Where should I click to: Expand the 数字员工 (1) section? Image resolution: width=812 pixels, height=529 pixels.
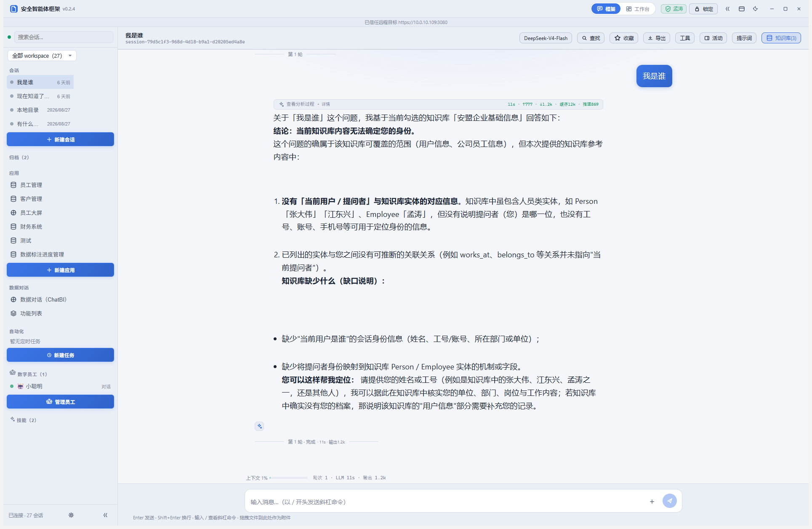tap(28, 374)
